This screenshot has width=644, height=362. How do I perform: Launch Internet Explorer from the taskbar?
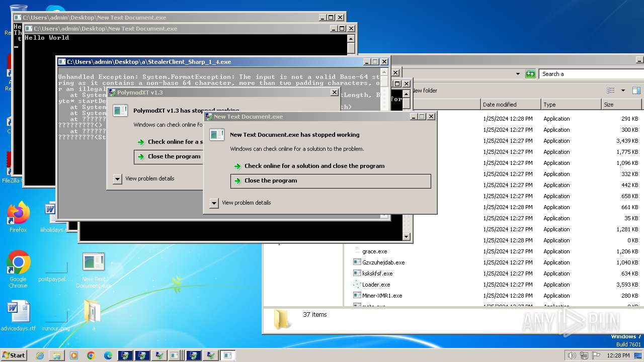point(40,355)
